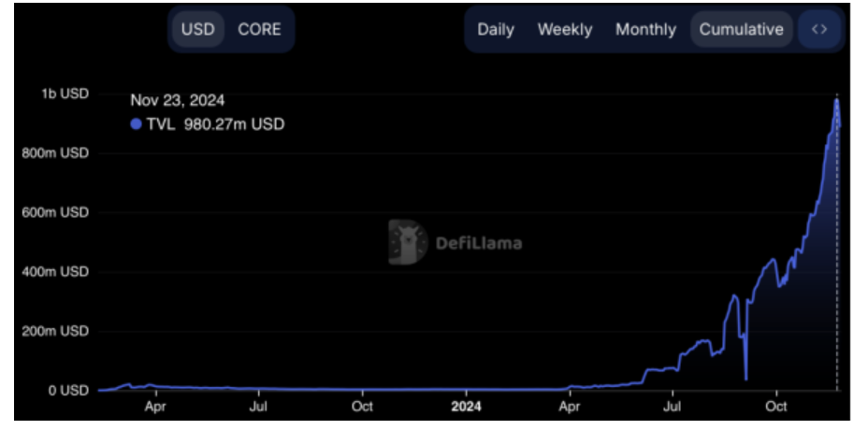868x430 pixels.
Task: Switch denomination to USD
Action: click(198, 29)
